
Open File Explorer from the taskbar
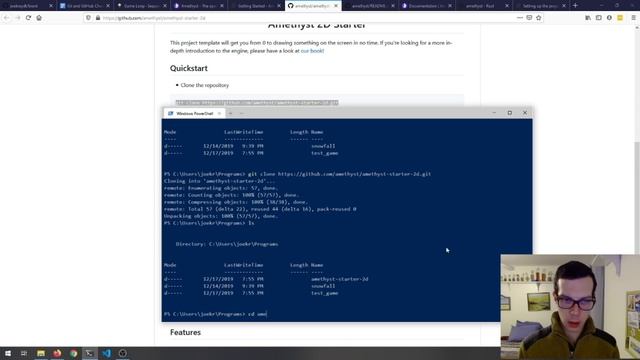(x=41, y=353)
